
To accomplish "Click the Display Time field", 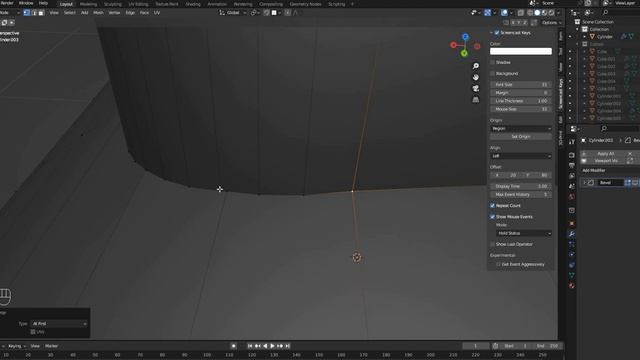I will 521,186.
